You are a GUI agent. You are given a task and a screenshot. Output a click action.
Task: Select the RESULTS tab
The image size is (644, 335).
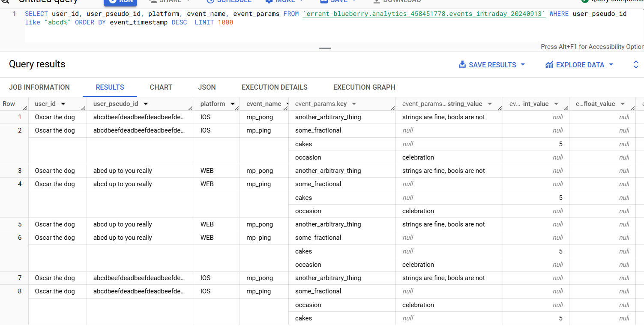click(x=110, y=87)
